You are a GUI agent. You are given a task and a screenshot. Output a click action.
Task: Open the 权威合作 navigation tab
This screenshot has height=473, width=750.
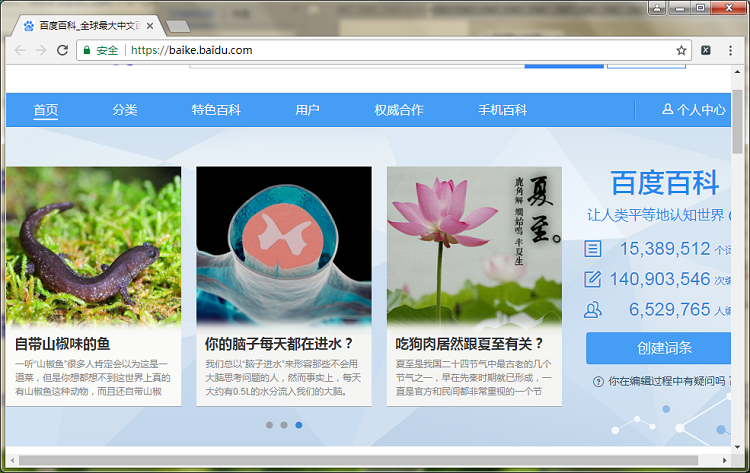398,110
